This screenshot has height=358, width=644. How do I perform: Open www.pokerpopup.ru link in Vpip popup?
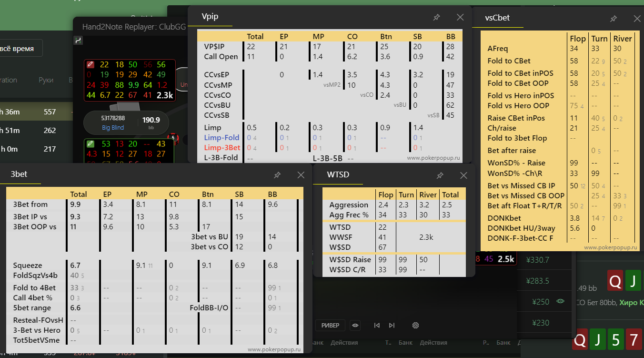[433, 157]
